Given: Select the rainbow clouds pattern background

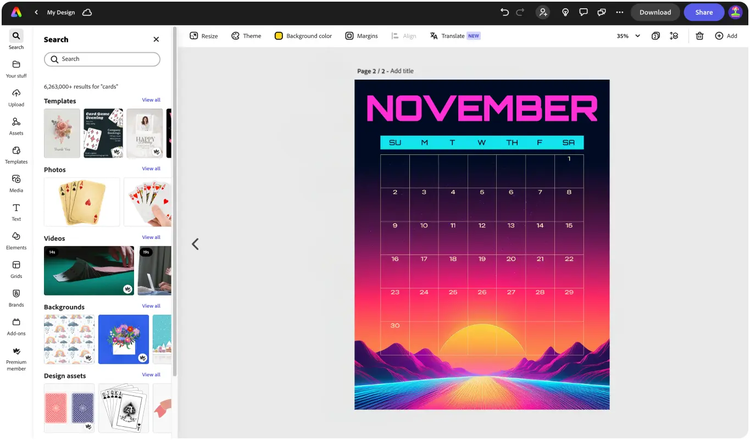Looking at the screenshot, I should (69, 339).
